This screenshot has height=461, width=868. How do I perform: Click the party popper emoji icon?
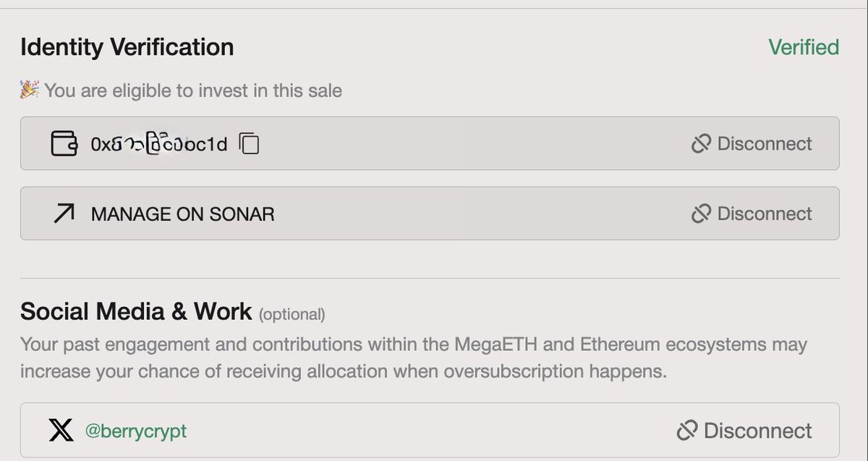pos(29,90)
